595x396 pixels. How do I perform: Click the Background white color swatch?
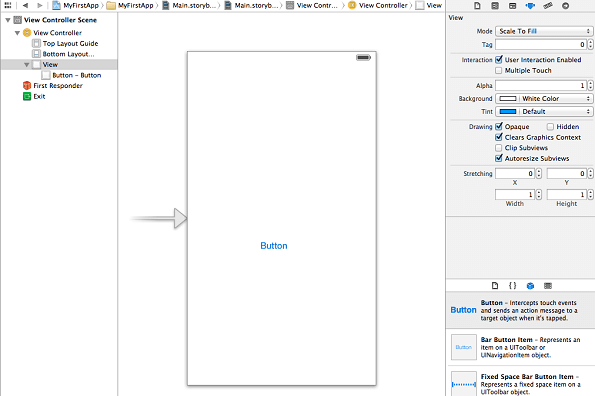(x=508, y=99)
